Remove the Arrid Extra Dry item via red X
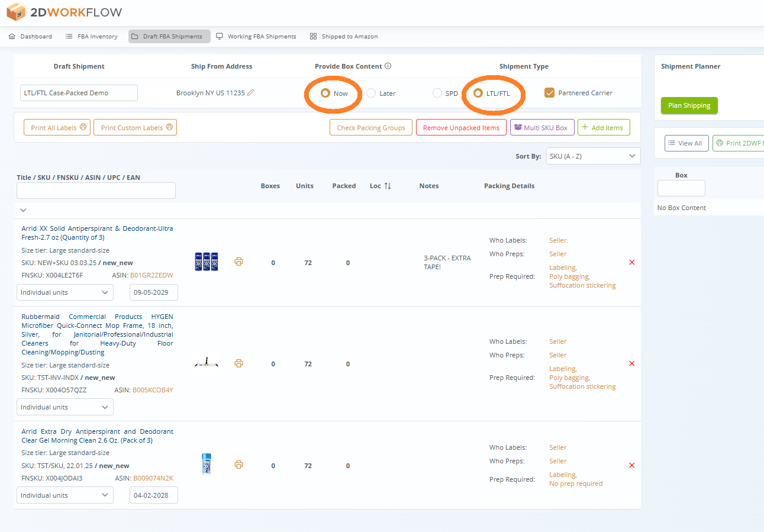The image size is (764, 532). pyautogui.click(x=631, y=465)
